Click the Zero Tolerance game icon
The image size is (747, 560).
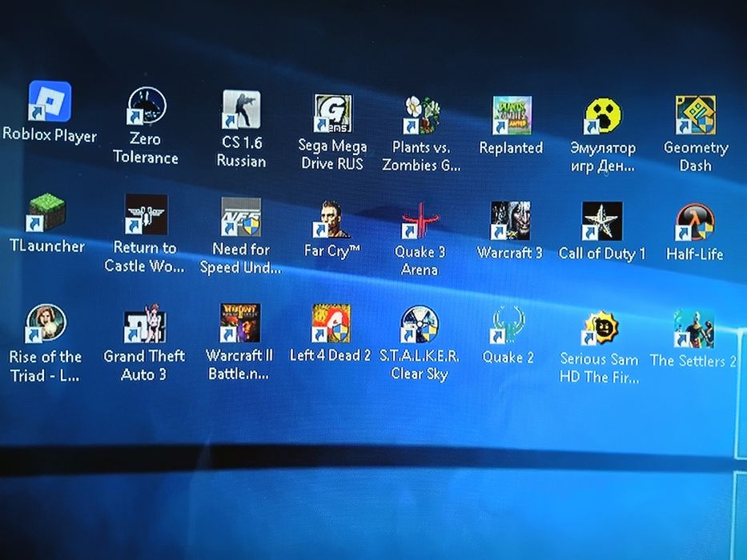pos(147,107)
